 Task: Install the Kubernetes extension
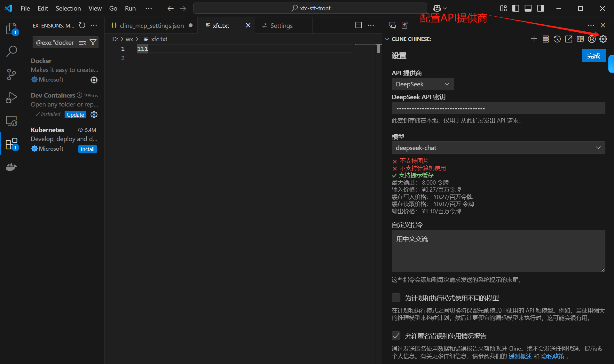tap(87, 149)
